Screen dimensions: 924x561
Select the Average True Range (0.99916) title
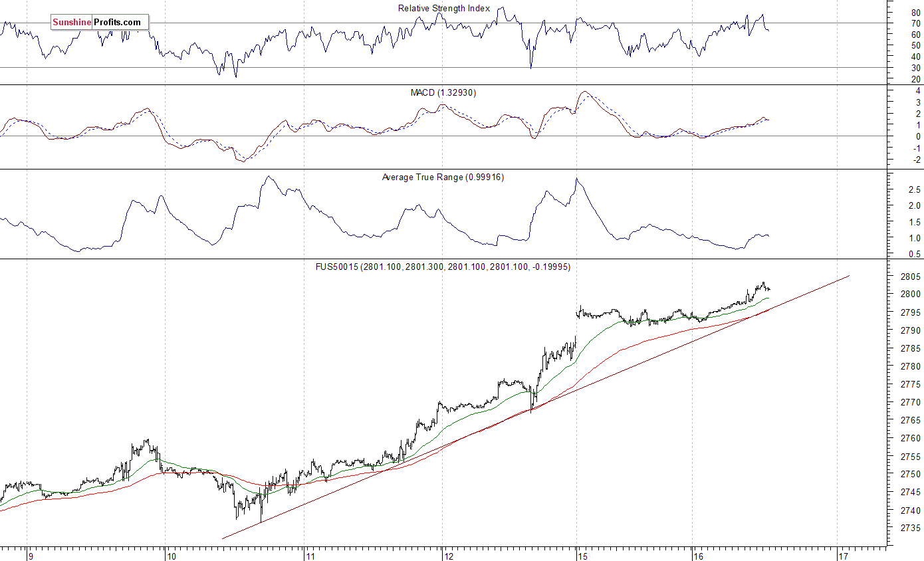[x=443, y=177]
